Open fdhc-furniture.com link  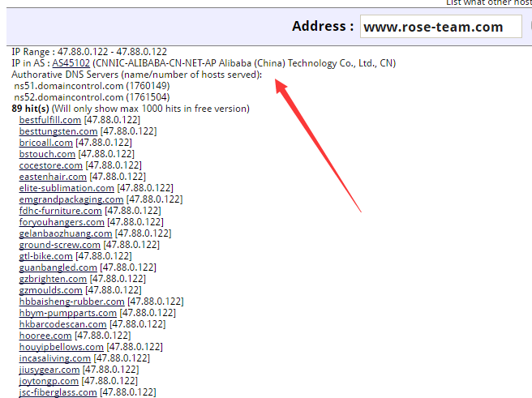click(x=60, y=211)
